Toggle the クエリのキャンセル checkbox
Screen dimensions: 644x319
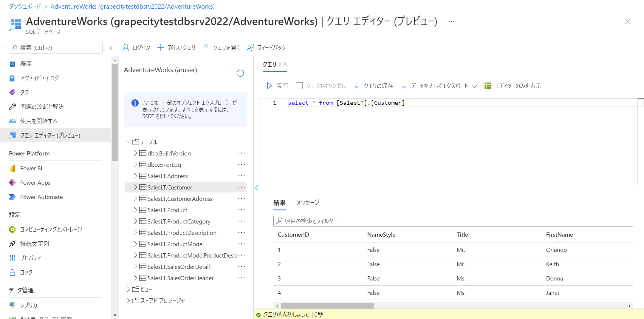coord(299,86)
